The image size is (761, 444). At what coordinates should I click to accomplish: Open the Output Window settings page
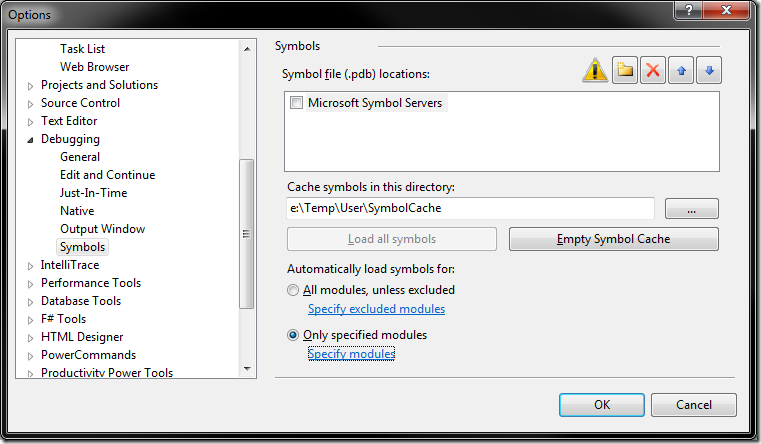click(102, 229)
